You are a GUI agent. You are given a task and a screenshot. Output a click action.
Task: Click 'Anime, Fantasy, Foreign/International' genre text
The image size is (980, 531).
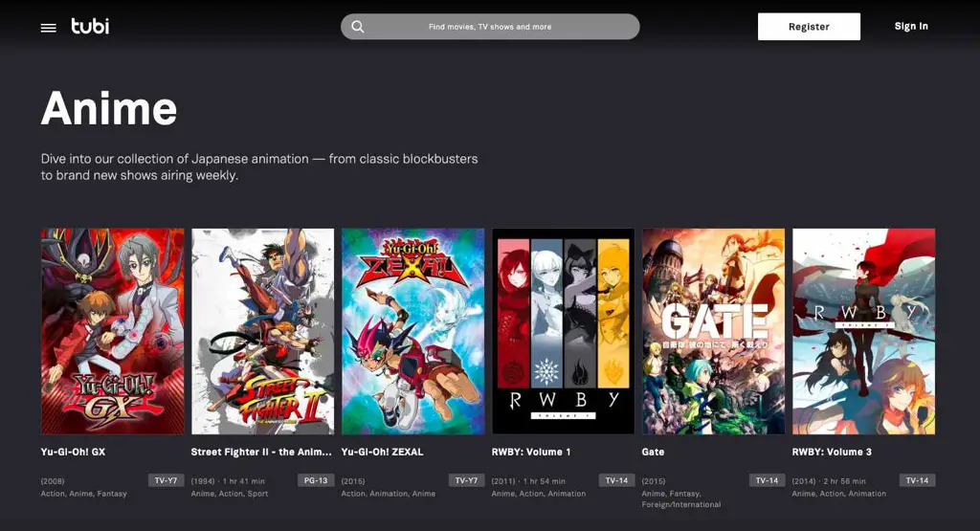point(681,499)
